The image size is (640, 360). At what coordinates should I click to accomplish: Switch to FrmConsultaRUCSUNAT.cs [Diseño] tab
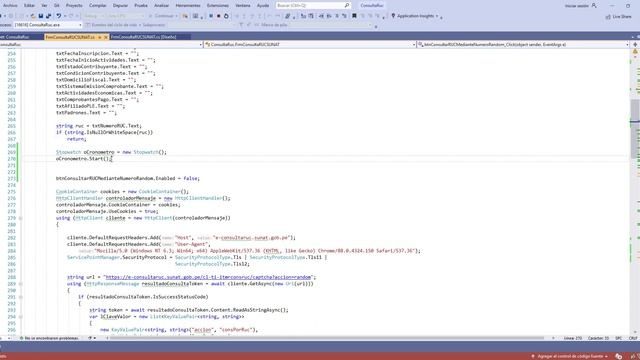point(143,37)
